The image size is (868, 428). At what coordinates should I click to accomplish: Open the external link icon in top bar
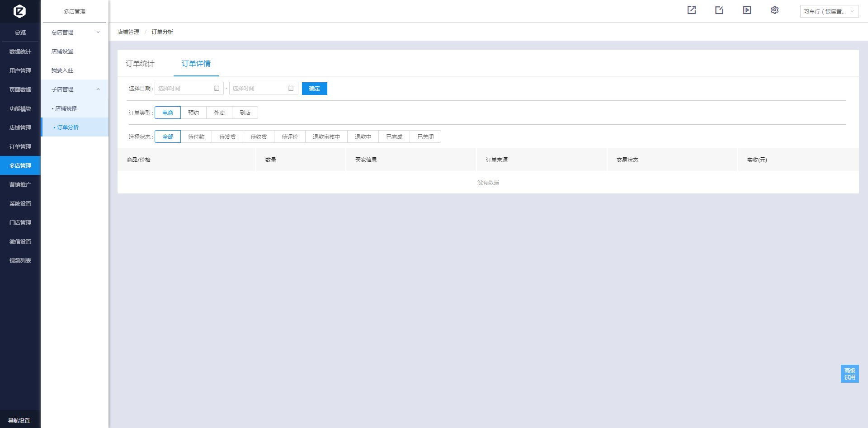692,10
